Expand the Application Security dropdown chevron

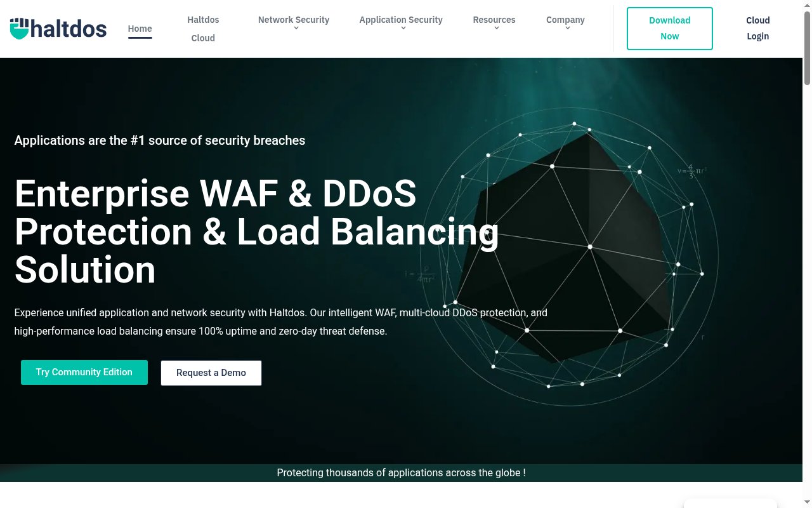pos(403,29)
